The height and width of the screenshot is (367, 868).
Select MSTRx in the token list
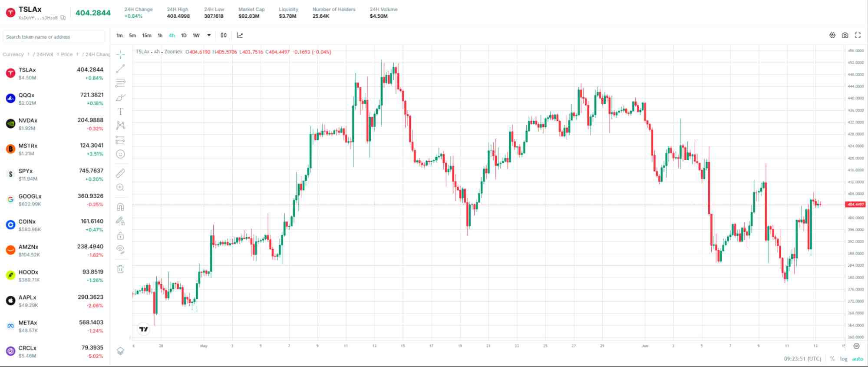click(55, 149)
